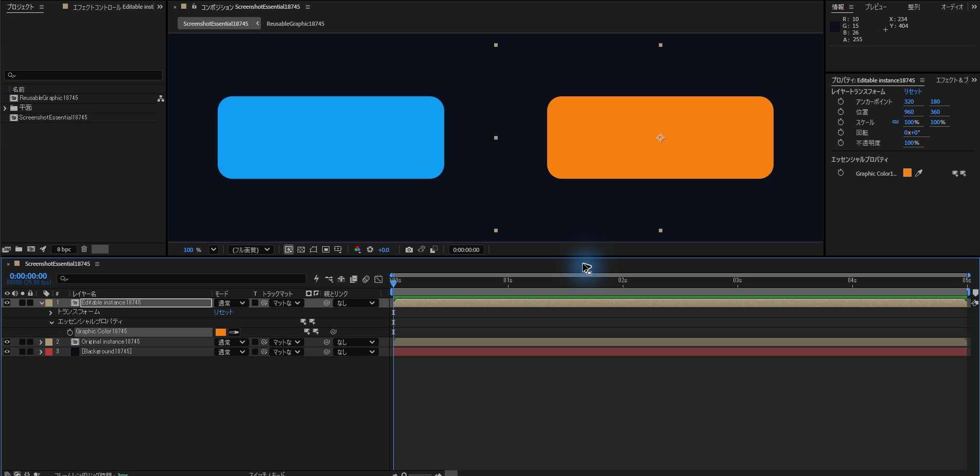Click the trash delete icon in Project panel

click(84, 249)
